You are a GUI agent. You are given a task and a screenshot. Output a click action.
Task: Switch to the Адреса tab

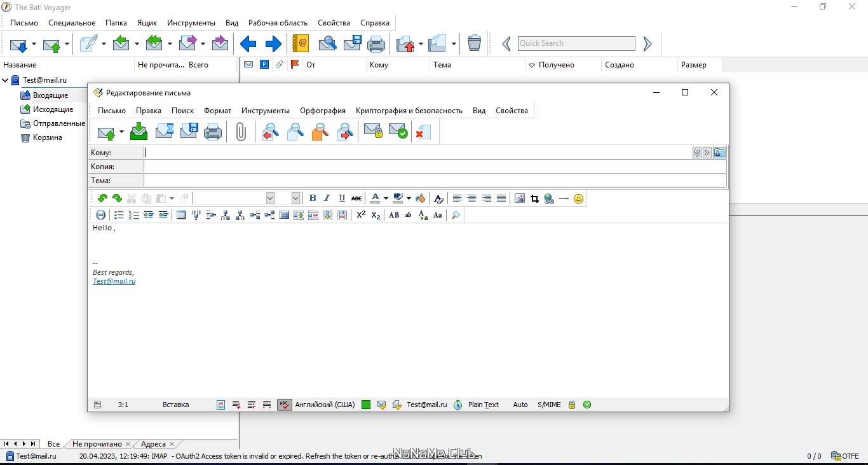point(153,444)
